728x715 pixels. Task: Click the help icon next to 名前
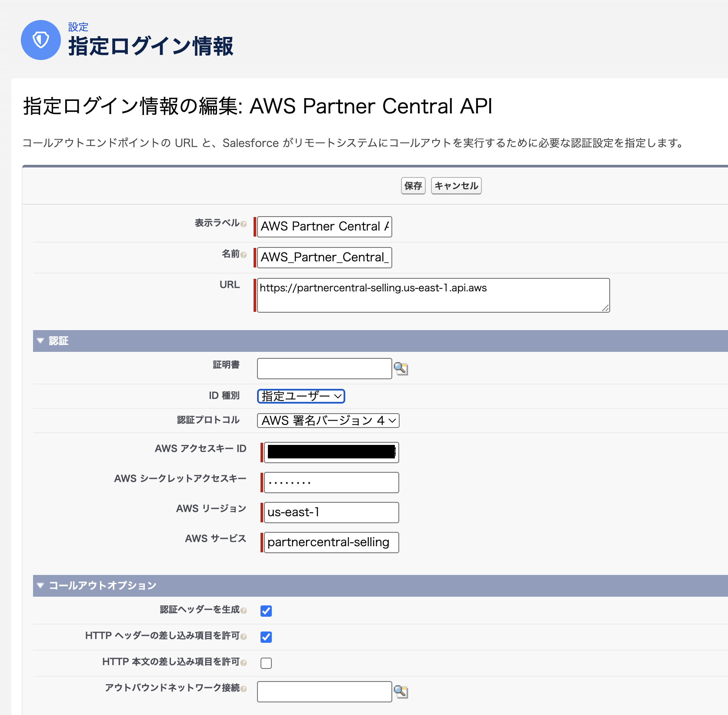coord(244,255)
